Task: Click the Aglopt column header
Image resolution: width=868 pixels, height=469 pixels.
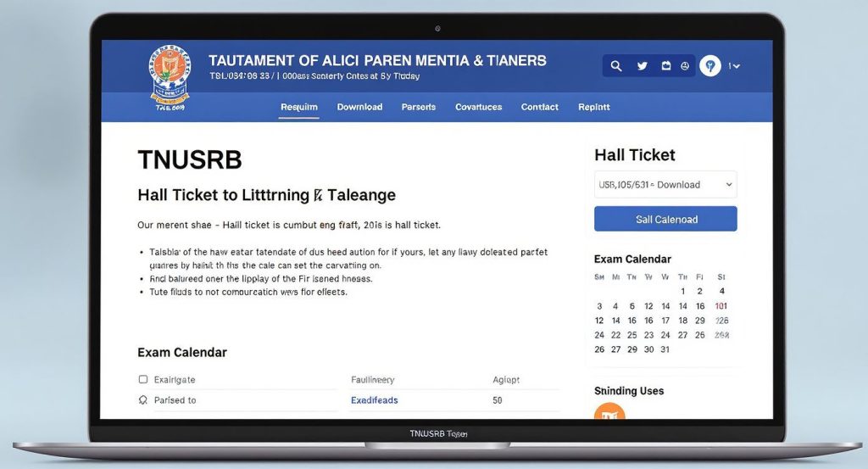Action: tap(506, 379)
